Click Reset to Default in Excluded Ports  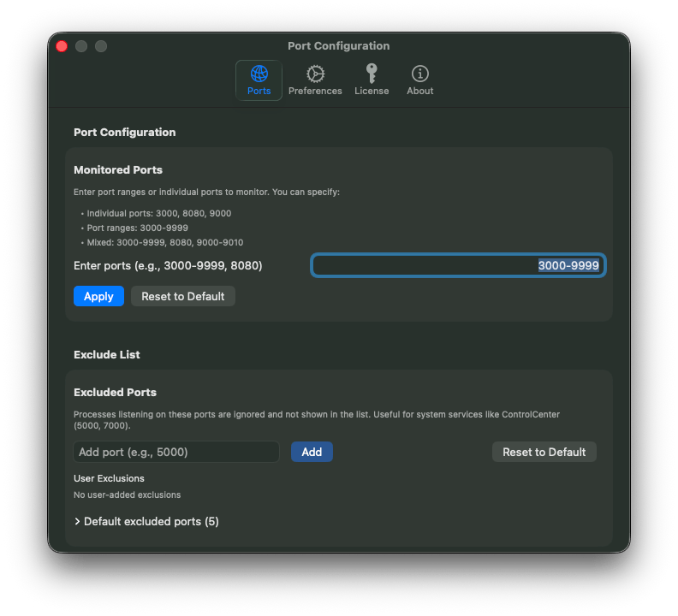pyautogui.click(x=544, y=452)
